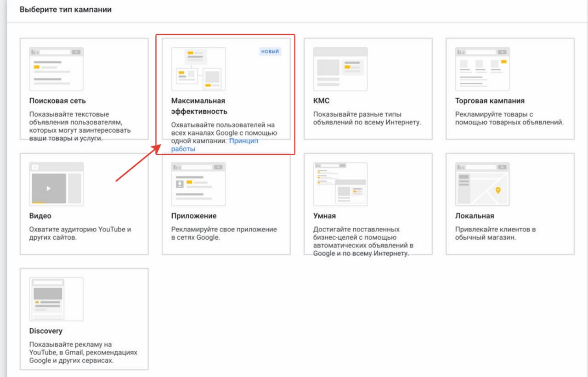Click description 'Рекламируйте свое приложение в сетях Google'
This screenshot has height=377, width=588.
tap(224, 233)
